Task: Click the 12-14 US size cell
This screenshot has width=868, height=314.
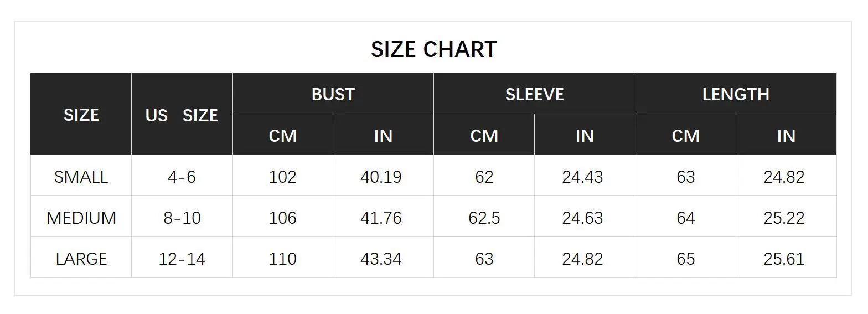Action: point(182,259)
